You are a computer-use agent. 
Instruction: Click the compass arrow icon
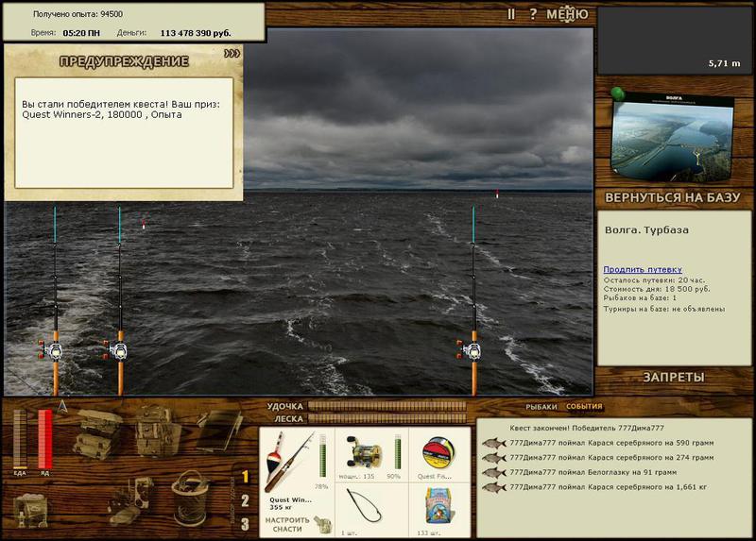click(x=62, y=407)
